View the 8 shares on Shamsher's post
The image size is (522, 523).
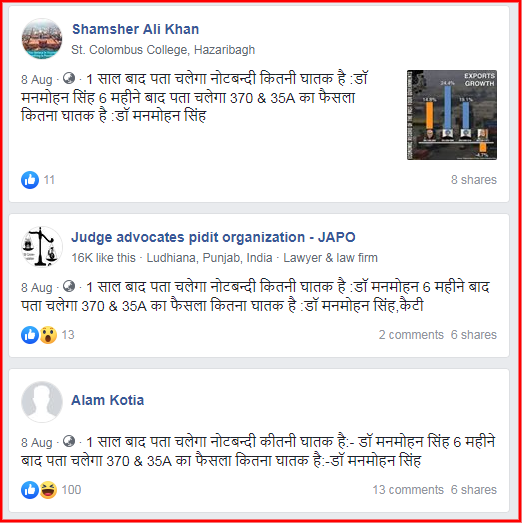click(474, 180)
